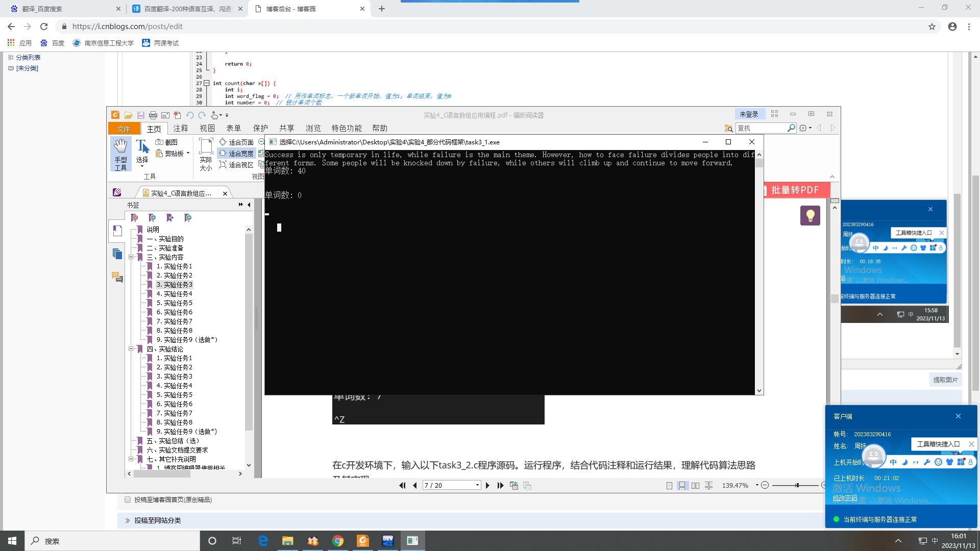Toggle Fit Width (适合宽度) view
The width and height of the screenshot is (980, 551).
[236, 154]
